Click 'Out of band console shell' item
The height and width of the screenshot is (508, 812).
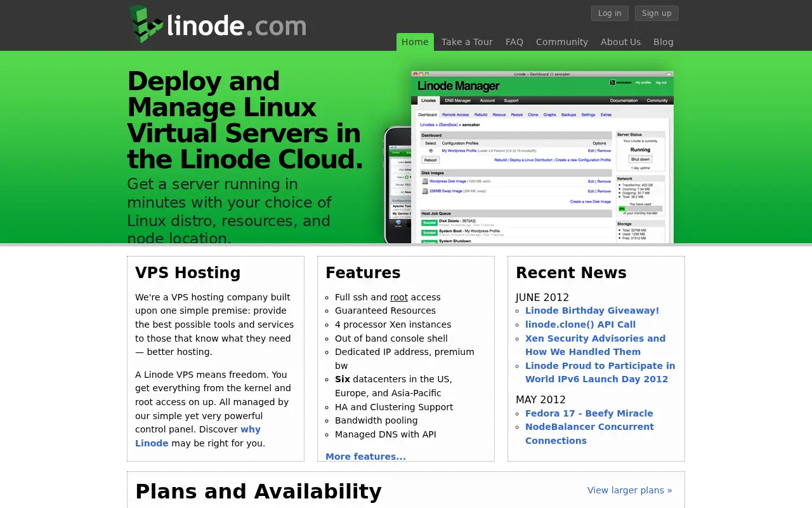pos(391,338)
